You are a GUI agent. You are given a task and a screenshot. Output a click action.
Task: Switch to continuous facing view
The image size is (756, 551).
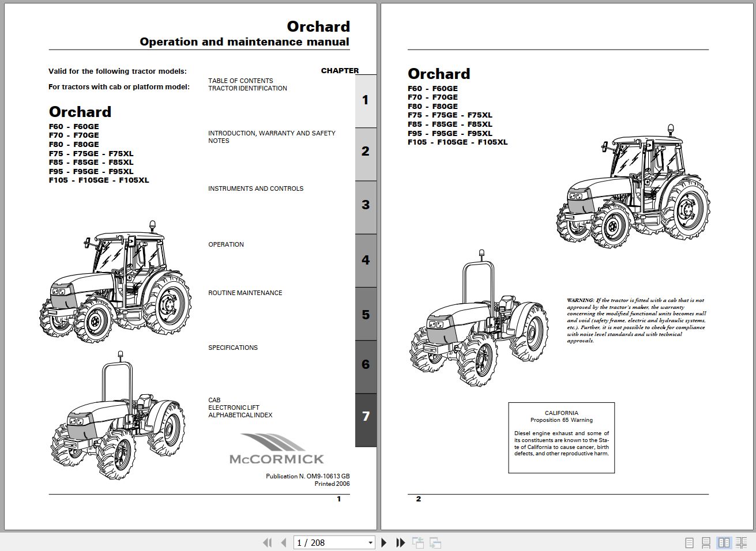click(x=741, y=543)
